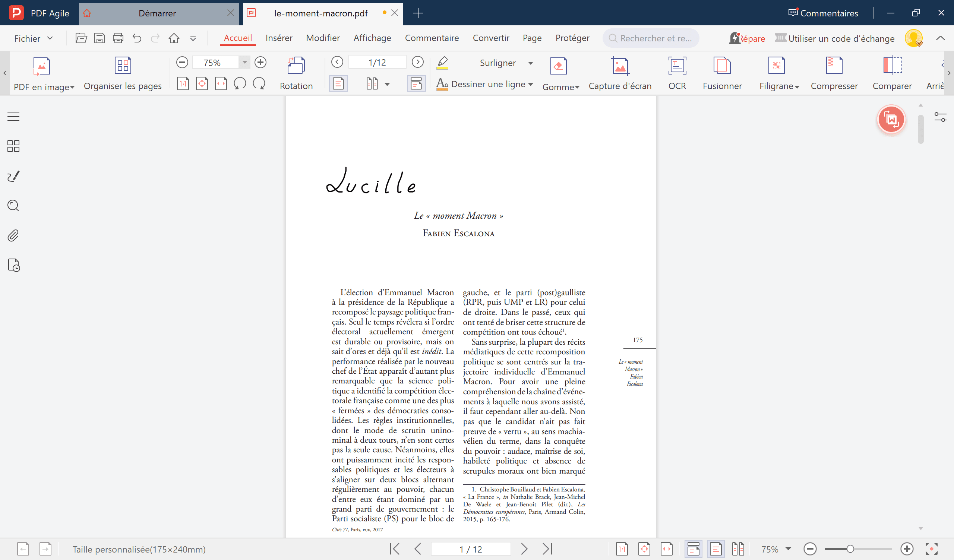The width and height of the screenshot is (954, 560).
Task: Go to the previous page with the ribbon arrow
Action: point(337,62)
